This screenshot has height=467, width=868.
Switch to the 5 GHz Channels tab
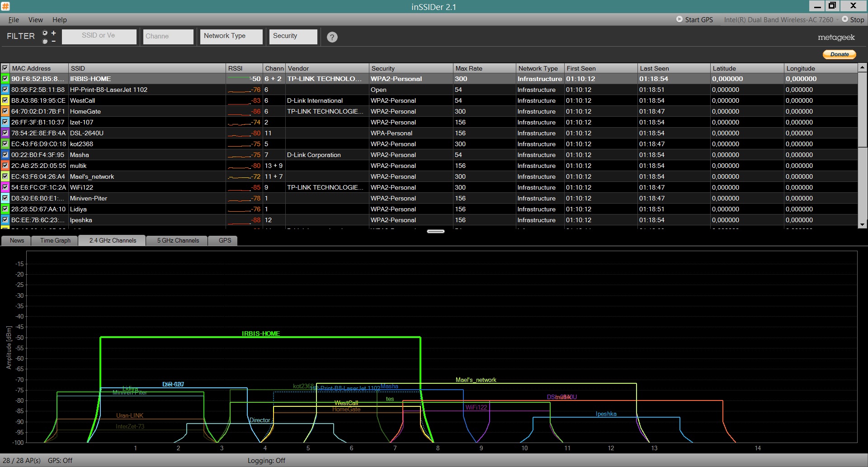(x=178, y=240)
